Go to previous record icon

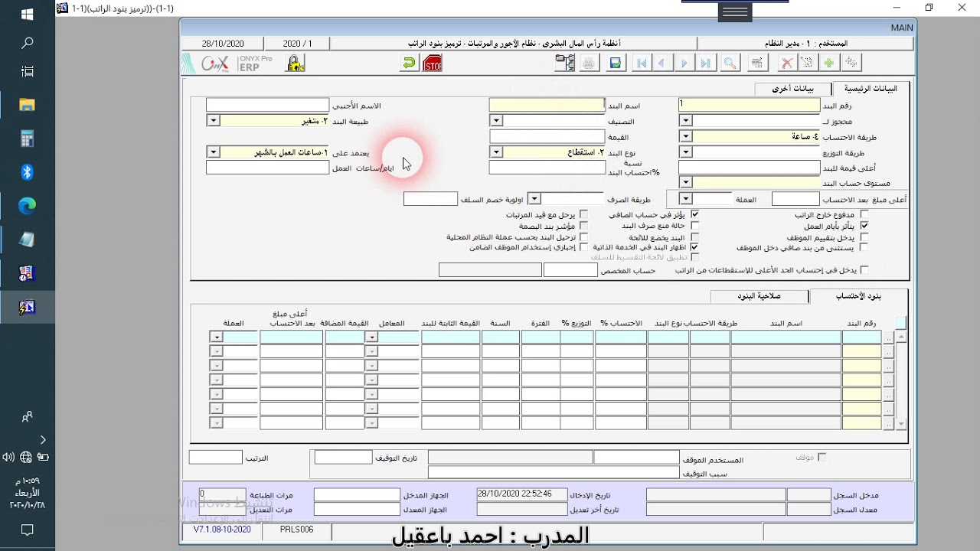662,64
